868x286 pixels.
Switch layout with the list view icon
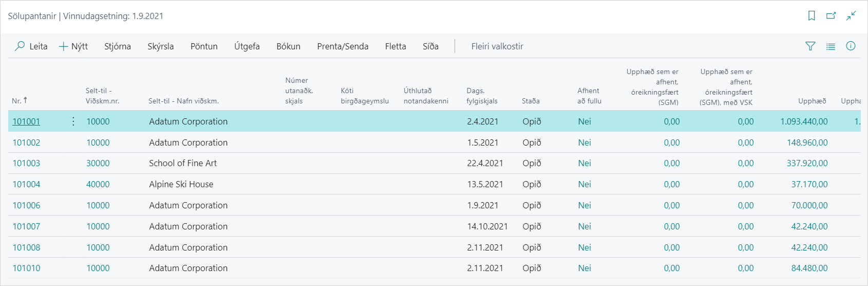(831, 46)
